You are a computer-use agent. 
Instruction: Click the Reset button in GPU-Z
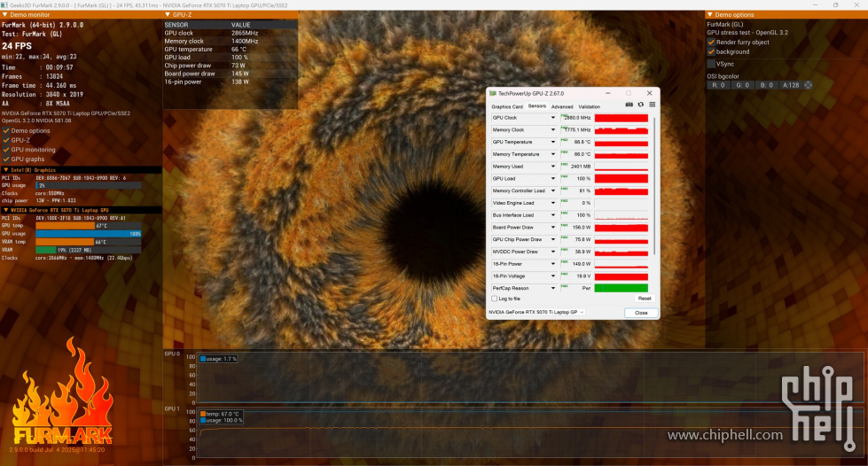tap(645, 299)
